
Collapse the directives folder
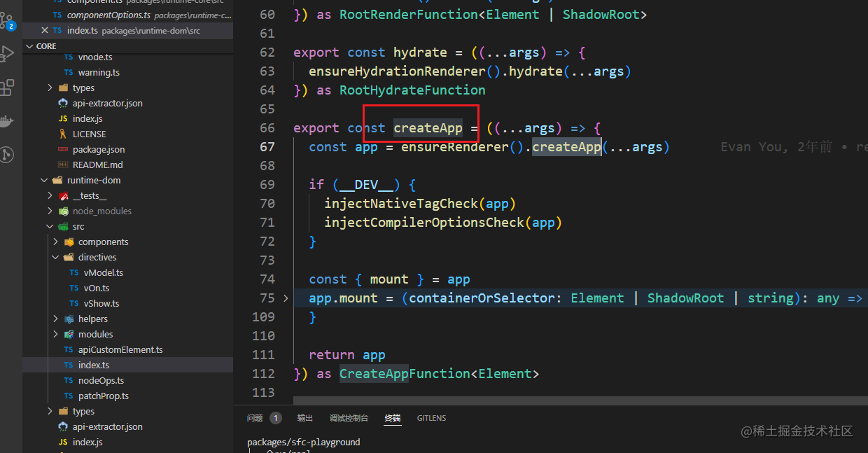pyautogui.click(x=56, y=258)
